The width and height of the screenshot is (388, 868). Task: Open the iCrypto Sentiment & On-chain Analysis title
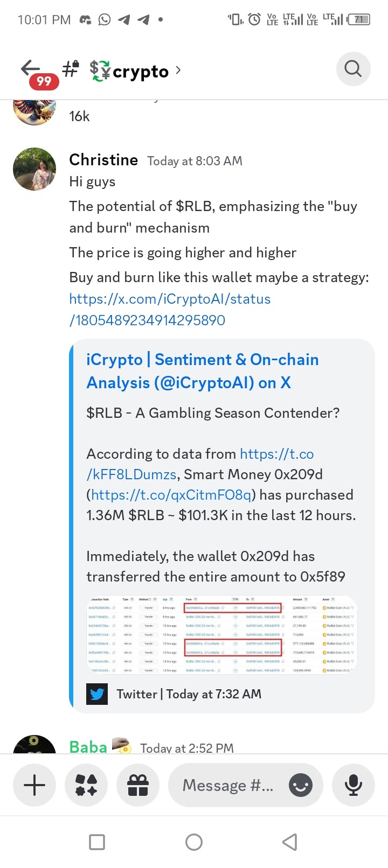[x=202, y=371]
